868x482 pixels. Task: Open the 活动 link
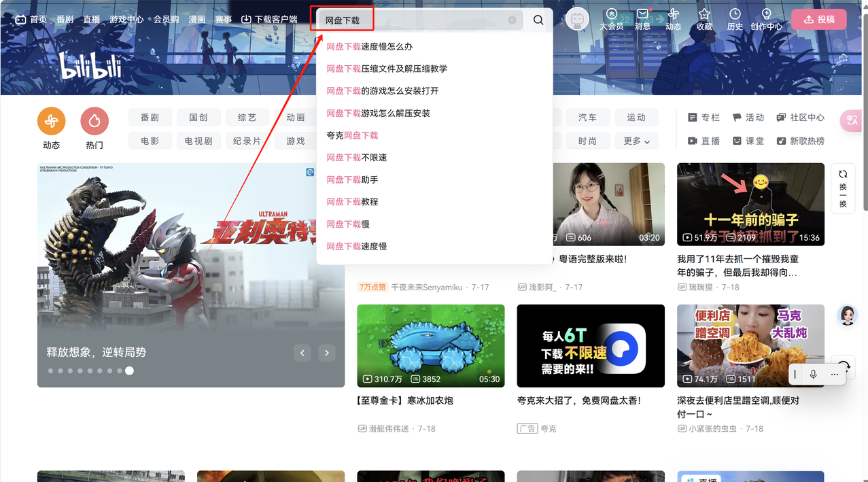click(x=748, y=118)
